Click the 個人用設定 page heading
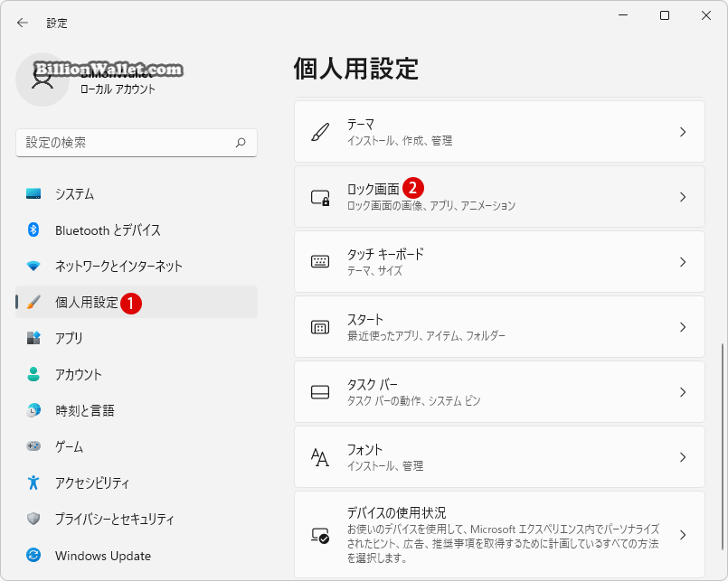Viewport: 728px width, 581px height. point(356,69)
